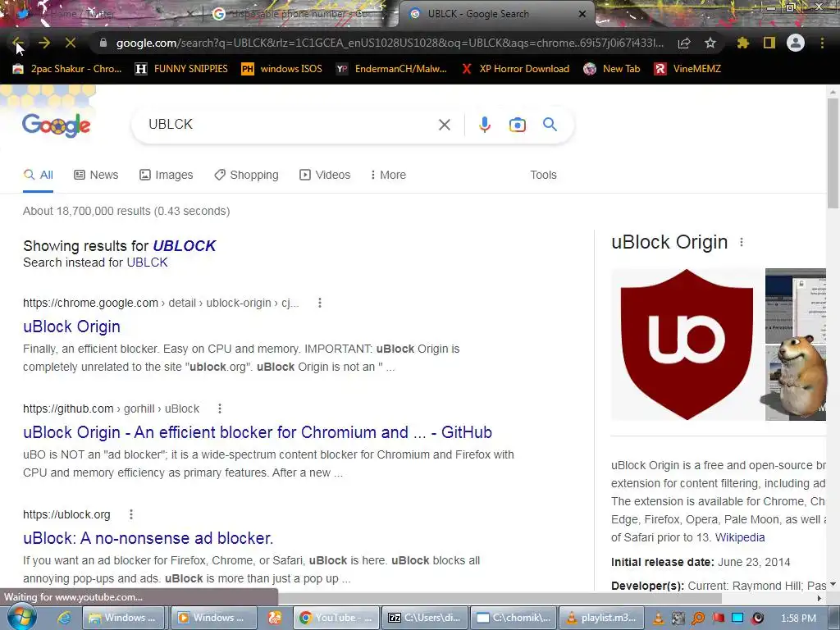Open the Windows Start orb
The height and width of the screenshot is (630, 840).
point(22,617)
